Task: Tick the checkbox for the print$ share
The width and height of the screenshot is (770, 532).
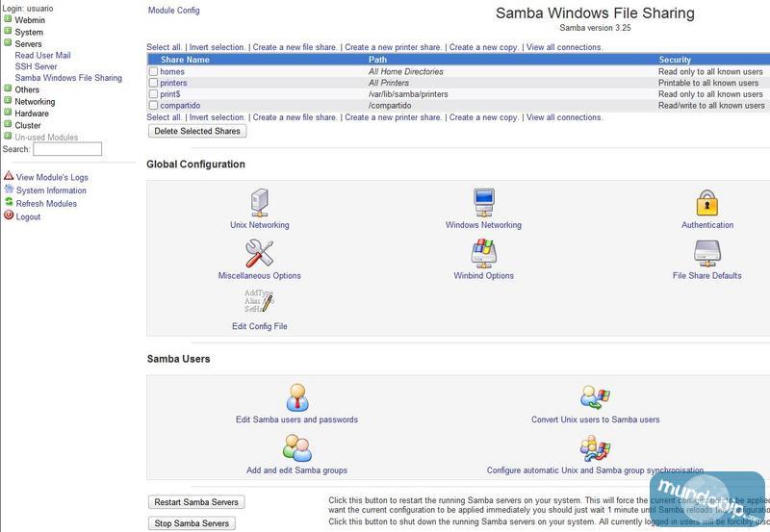Action: coord(153,94)
